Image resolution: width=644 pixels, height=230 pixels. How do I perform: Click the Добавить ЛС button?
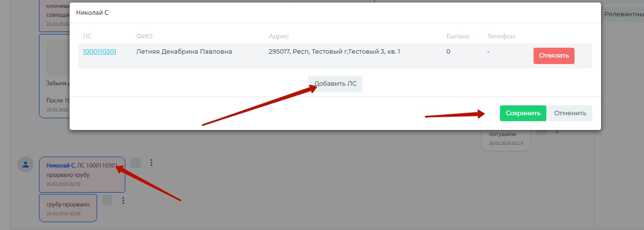[335, 84]
